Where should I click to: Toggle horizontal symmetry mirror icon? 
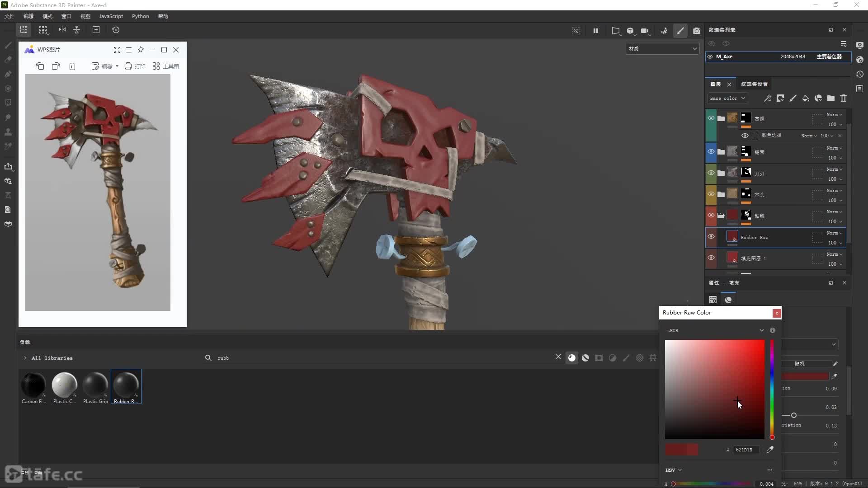tap(62, 30)
